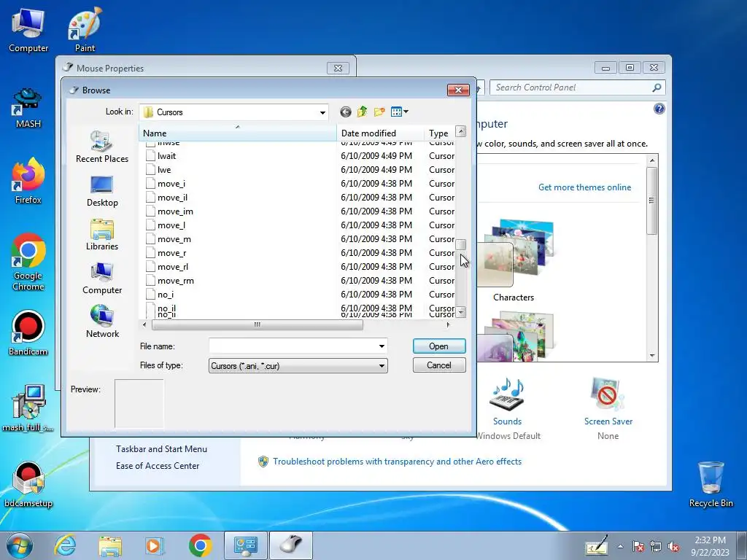
Task: Click the horizontal scroll left arrow
Action: pos(145,324)
